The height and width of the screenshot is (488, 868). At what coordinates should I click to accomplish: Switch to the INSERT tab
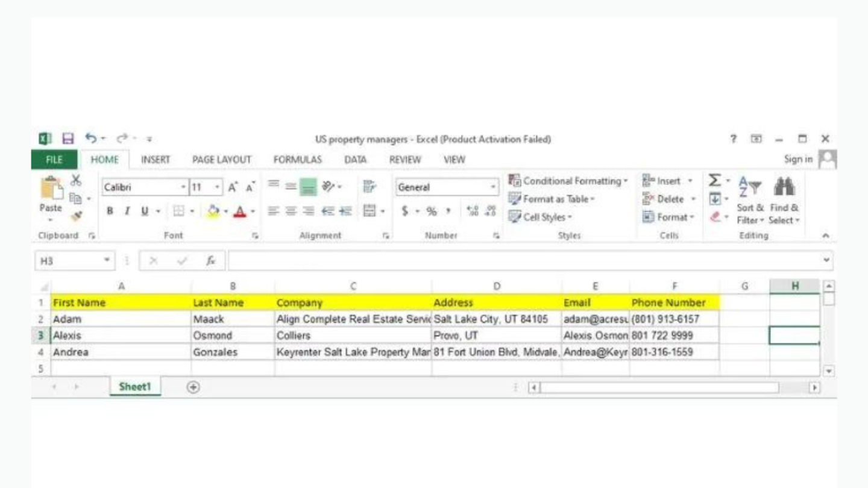[155, 160]
